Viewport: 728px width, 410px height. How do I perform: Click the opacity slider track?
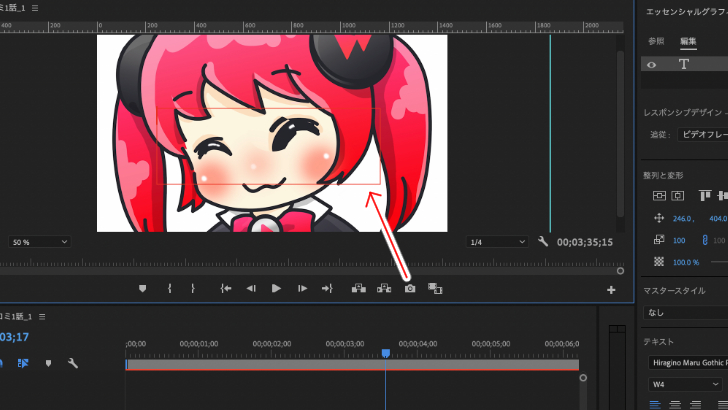click(x=719, y=262)
